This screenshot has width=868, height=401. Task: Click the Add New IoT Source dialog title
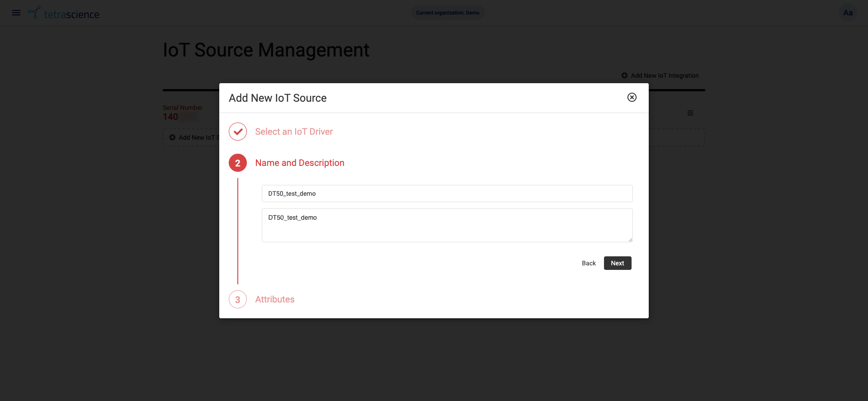point(278,98)
